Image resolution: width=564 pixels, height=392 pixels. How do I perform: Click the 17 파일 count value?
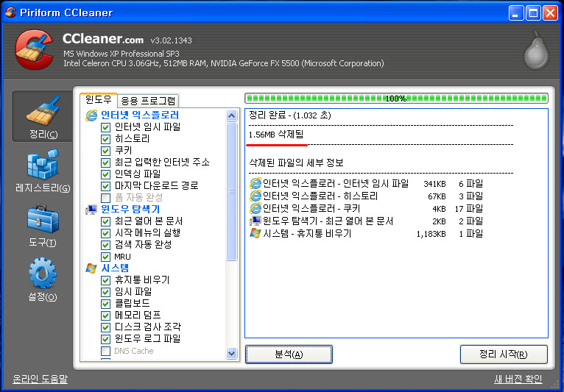469,208
